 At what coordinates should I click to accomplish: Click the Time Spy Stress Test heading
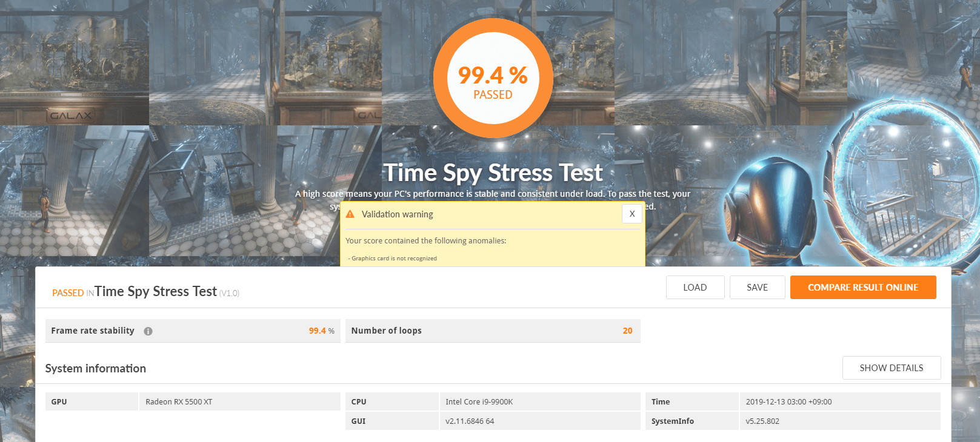[x=493, y=173]
